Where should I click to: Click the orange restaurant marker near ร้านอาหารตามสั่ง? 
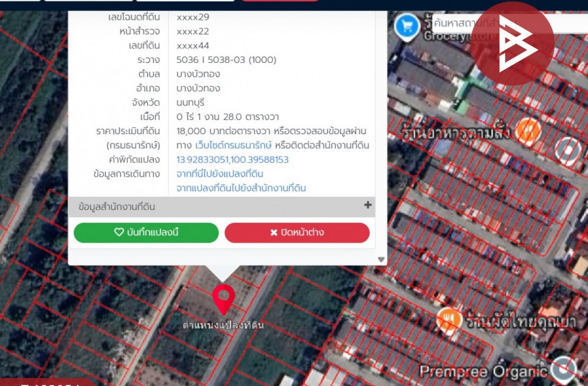click(529, 128)
